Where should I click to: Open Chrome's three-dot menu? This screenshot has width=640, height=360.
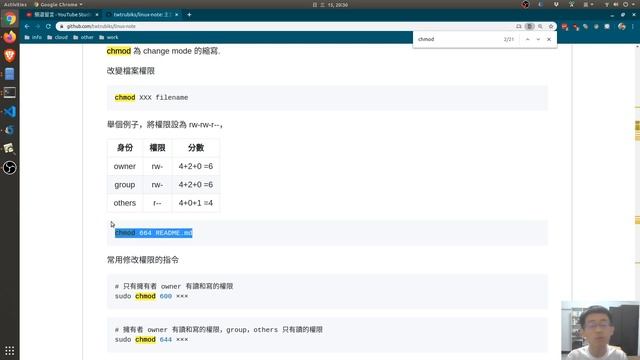tap(633, 26)
